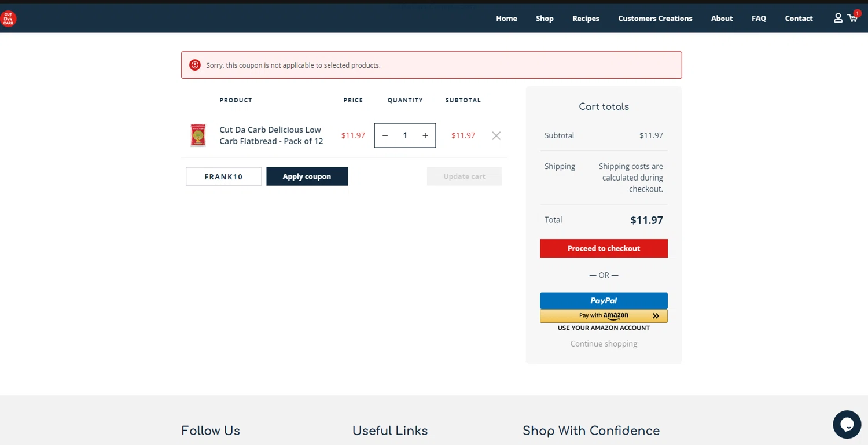Click the flatbread product thumbnail
The height and width of the screenshot is (445, 868).
click(x=198, y=135)
